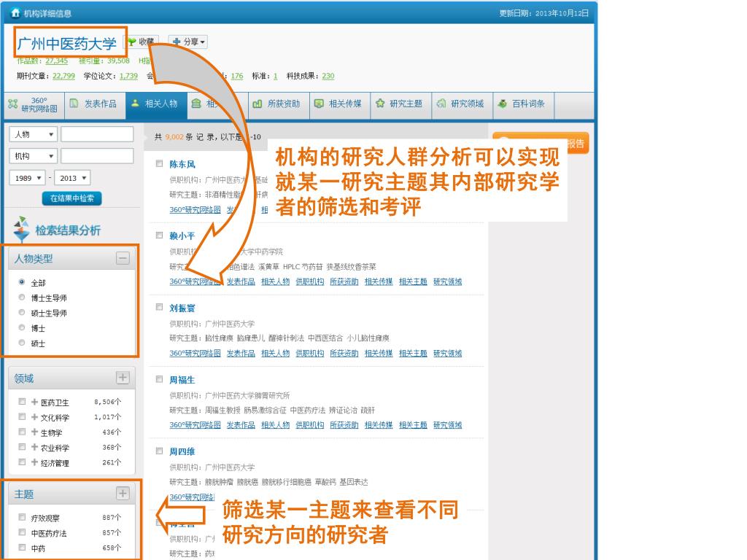
Task: Switch to the 百科词条 tab
Action: pyautogui.click(x=524, y=104)
